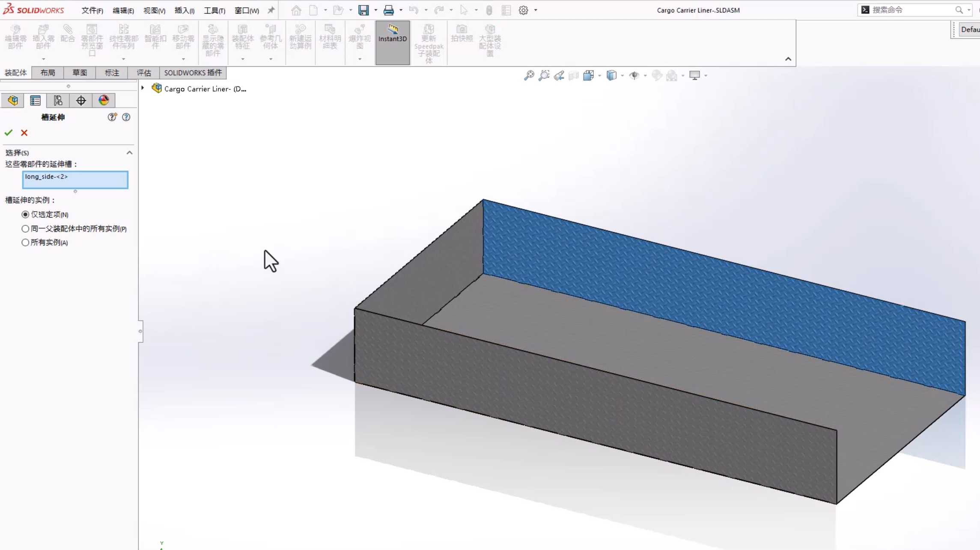The image size is (980, 550).
Task: Open the View Orientation icon
Action: coord(589,76)
